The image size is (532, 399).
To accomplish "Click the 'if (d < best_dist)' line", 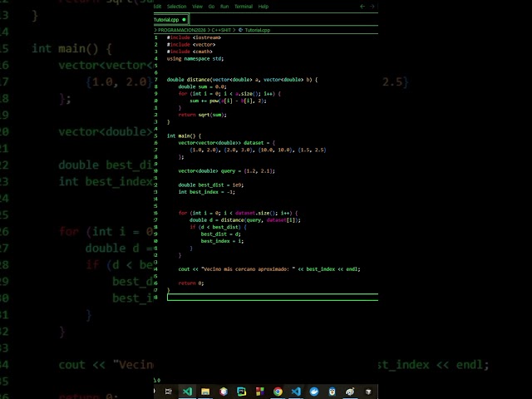I will click(x=218, y=227).
